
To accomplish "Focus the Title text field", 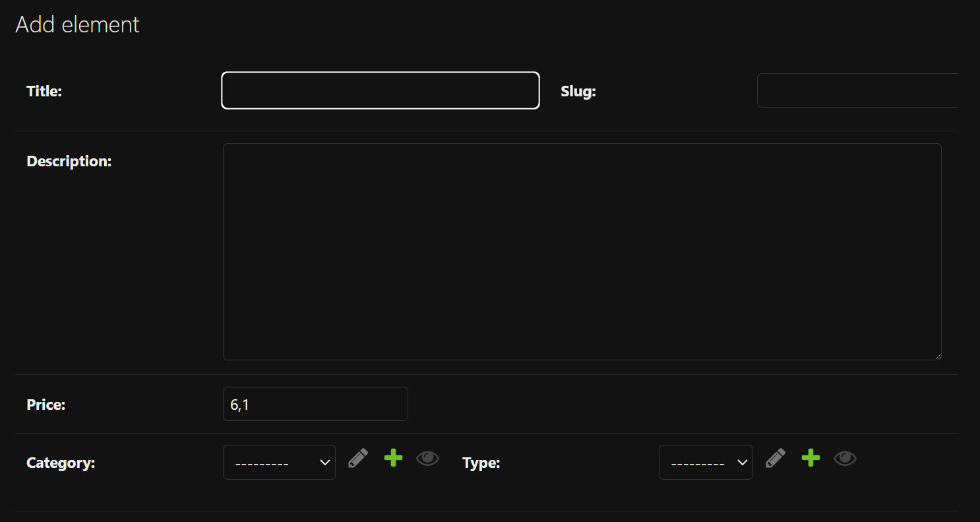I will click(381, 90).
